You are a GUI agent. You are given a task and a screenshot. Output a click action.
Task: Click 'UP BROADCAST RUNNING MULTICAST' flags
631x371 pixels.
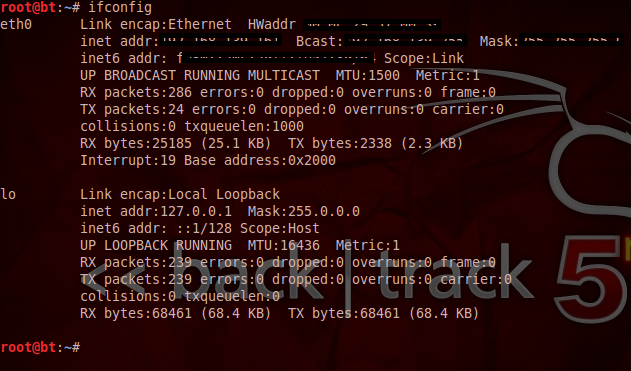pos(200,75)
